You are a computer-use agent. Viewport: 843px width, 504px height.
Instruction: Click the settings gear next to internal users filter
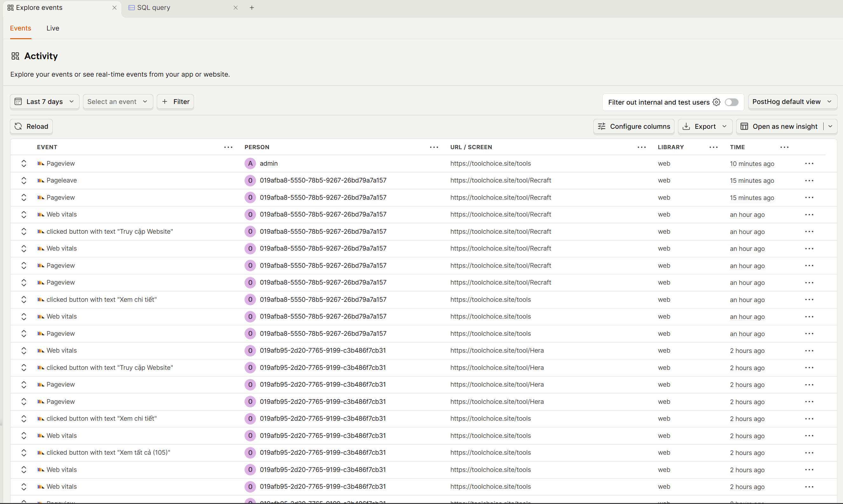[716, 102]
